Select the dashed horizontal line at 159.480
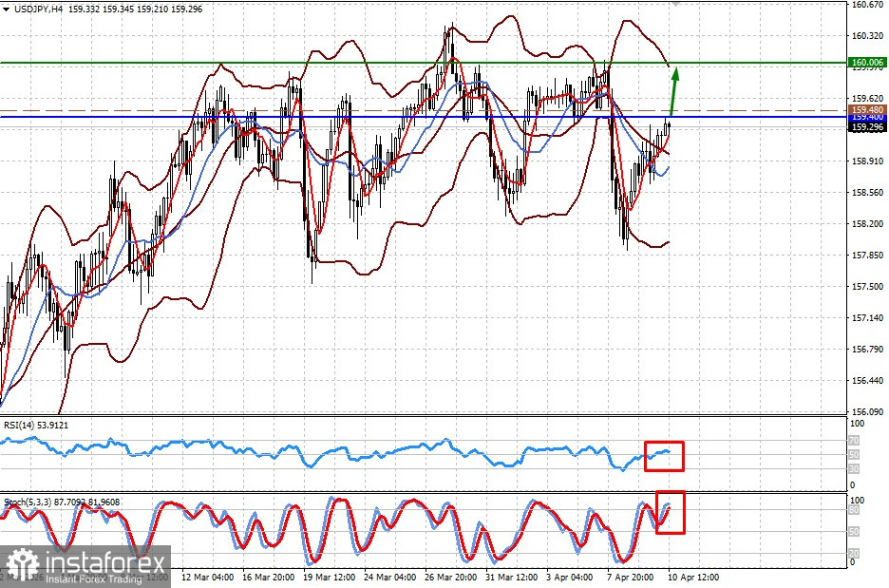The image size is (889, 588). (x=424, y=110)
